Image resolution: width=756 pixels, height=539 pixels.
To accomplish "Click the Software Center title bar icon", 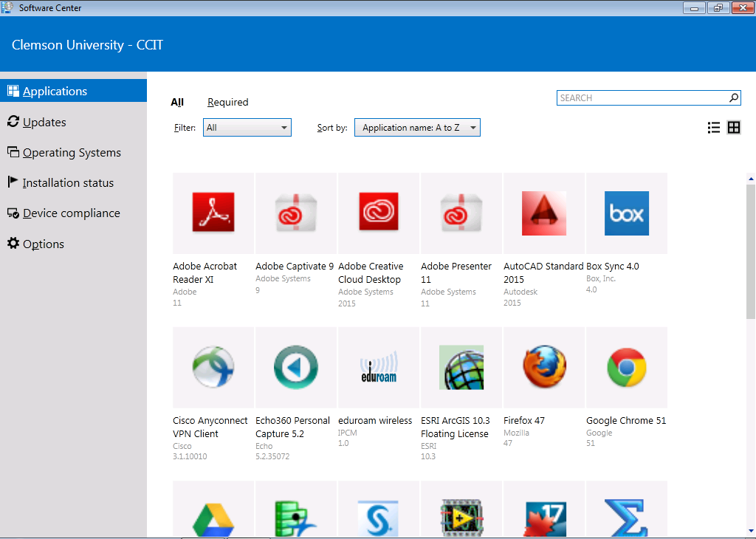I will click(7, 7).
